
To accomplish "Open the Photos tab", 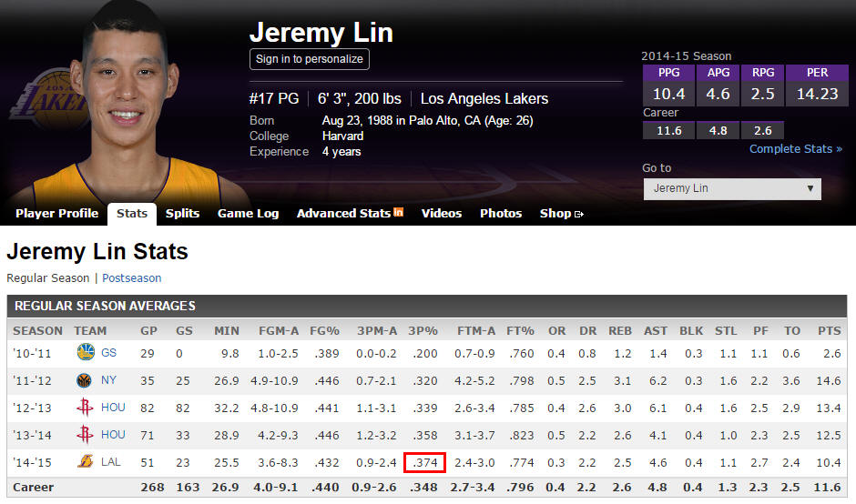I will [501, 213].
